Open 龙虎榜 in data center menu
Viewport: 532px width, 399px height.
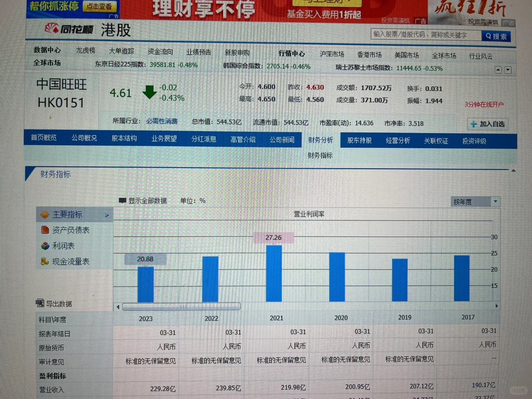click(86, 50)
